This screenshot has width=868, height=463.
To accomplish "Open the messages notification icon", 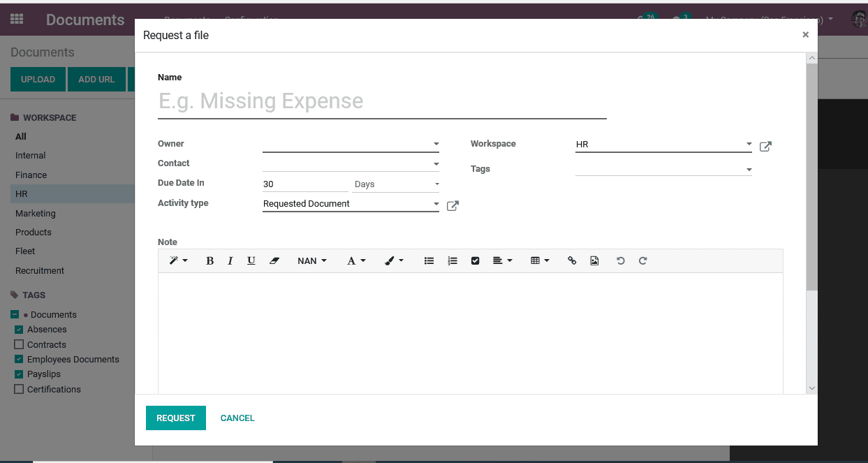I will [x=681, y=19].
